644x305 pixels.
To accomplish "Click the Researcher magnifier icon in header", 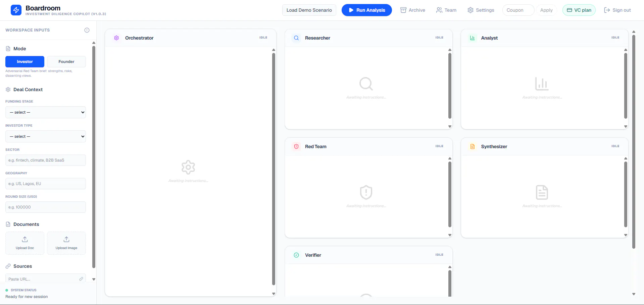I will pos(296,38).
